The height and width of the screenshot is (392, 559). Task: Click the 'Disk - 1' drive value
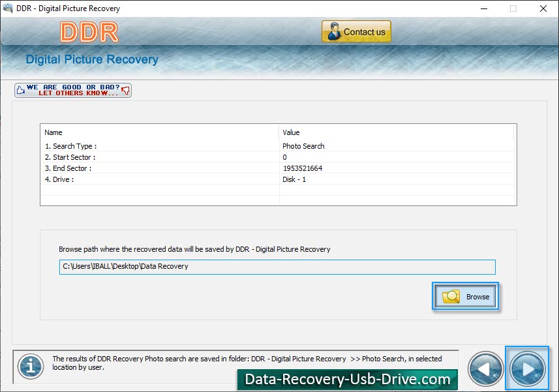pyautogui.click(x=294, y=179)
